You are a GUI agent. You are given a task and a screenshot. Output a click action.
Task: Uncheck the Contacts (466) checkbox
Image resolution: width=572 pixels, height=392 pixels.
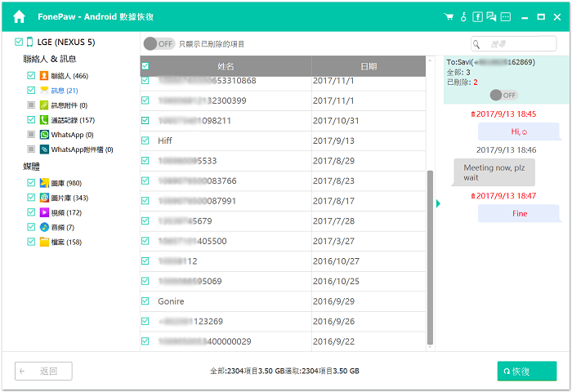31,75
